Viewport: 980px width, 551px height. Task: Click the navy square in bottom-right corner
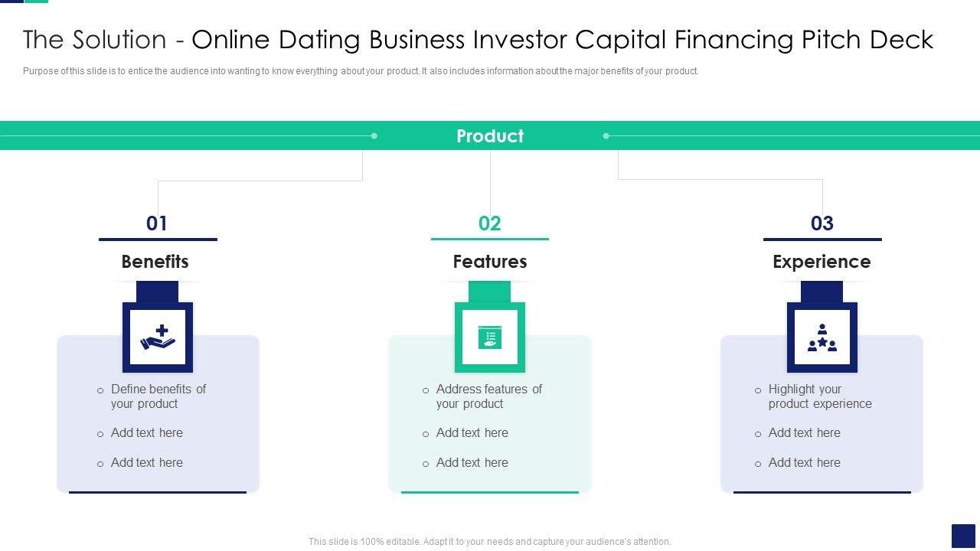[x=962, y=536]
